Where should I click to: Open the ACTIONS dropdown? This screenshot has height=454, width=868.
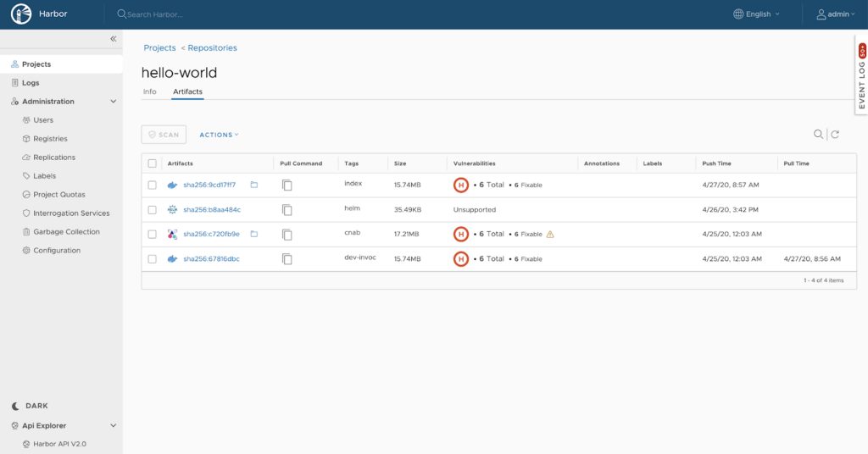pos(219,135)
